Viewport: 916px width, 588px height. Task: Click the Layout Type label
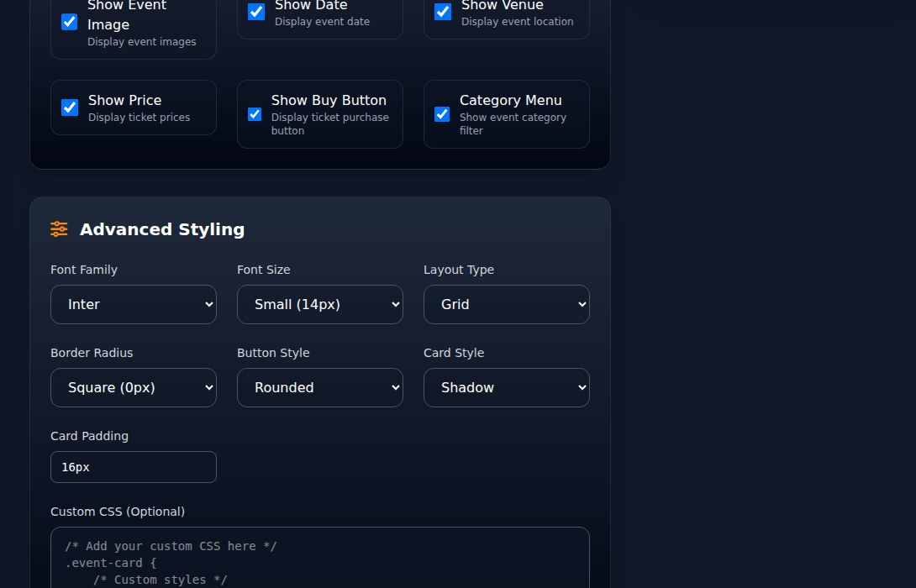point(459,270)
